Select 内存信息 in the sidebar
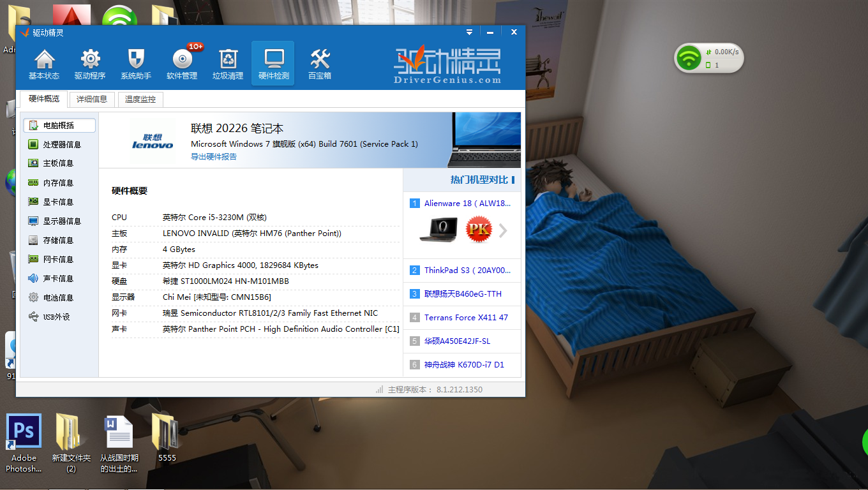The width and height of the screenshot is (868, 490). tap(59, 183)
